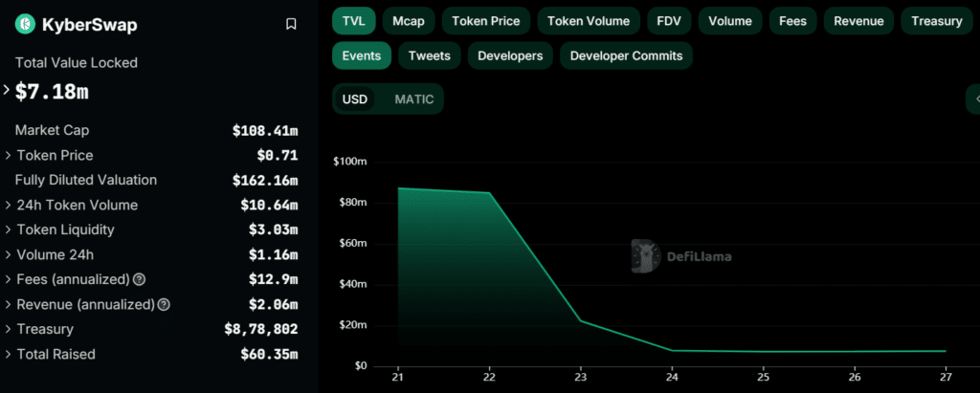This screenshot has width=980, height=393.
Task: Expand the Fees (annualized) row
Action: pyautogui.click(x=8, y=279)
